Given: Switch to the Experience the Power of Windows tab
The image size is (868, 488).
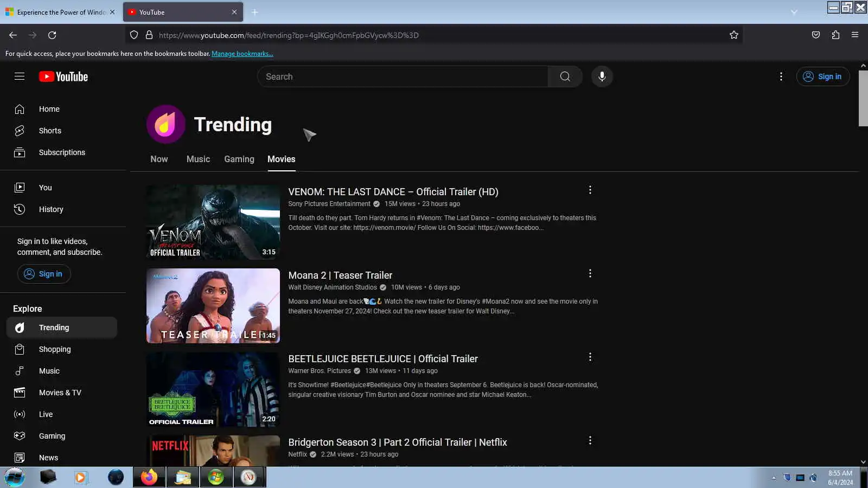Looking at the screenshot, I should click(x=60, y=12).
